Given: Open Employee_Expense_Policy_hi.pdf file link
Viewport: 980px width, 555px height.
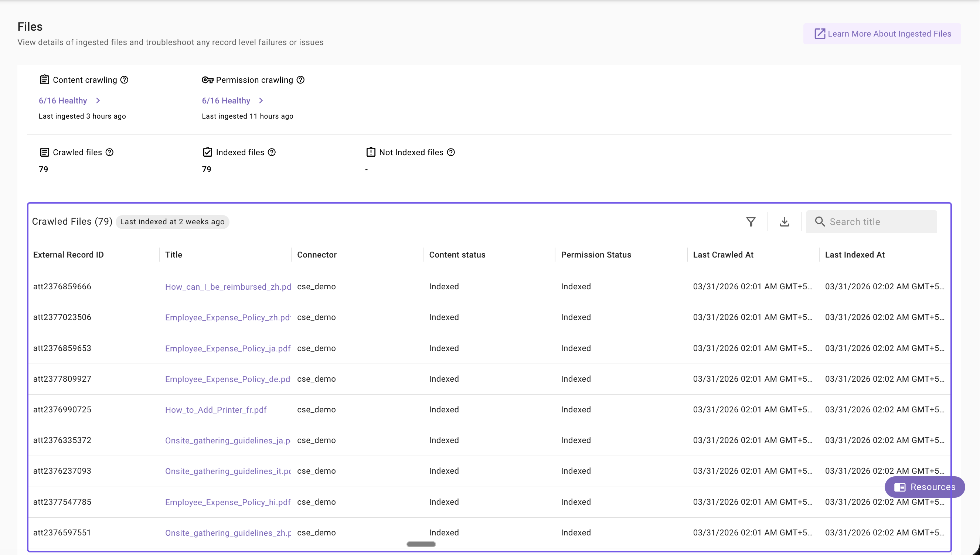Looking at the screenshot, I should pyautogui.click(x=228, y=502).
